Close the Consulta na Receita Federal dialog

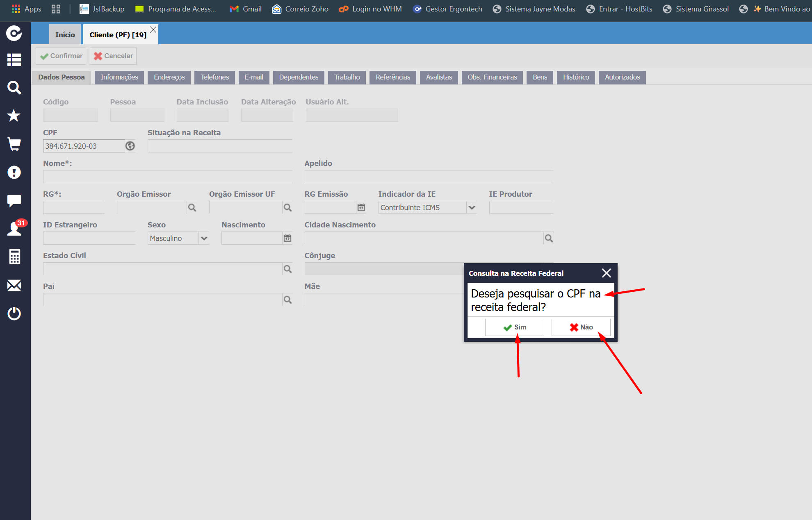(607, 273)
